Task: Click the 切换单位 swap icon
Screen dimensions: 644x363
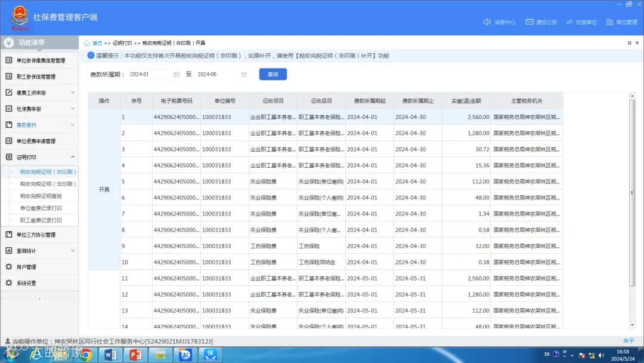Action: tap(569, 21)
